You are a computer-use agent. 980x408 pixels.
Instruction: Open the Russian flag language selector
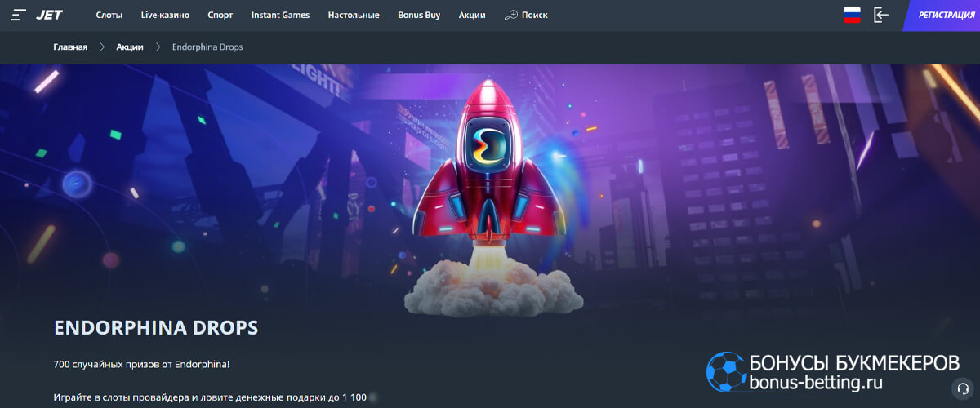pyautogui.click(x=853, y=15)
